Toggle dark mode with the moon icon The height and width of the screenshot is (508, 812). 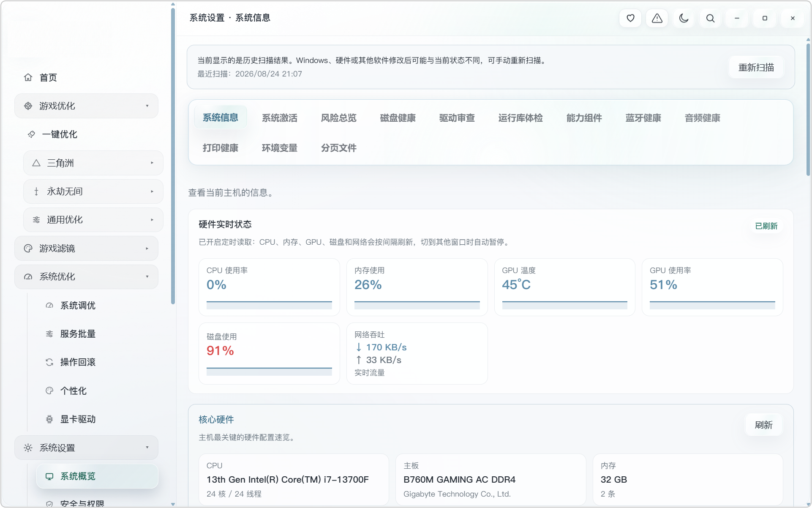pos(684,18)
